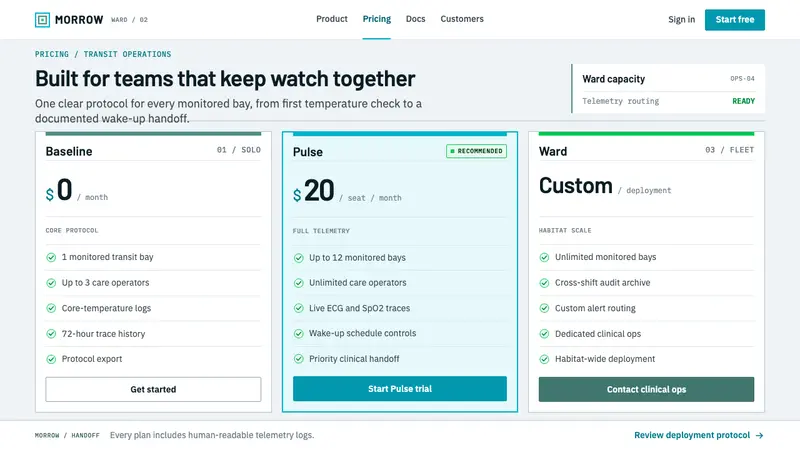
Task: Click check icon beside Habitat-wide deployment
Action: (x=544, y=359)
